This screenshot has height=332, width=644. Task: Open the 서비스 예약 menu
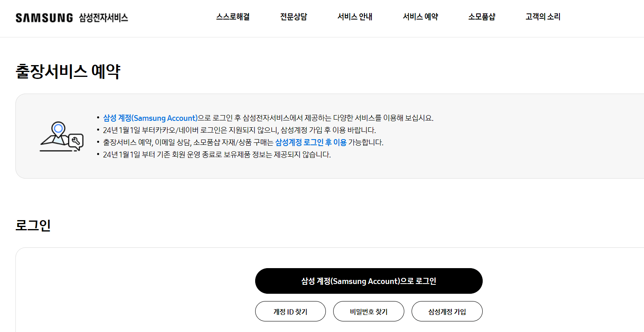pos(420,17)
